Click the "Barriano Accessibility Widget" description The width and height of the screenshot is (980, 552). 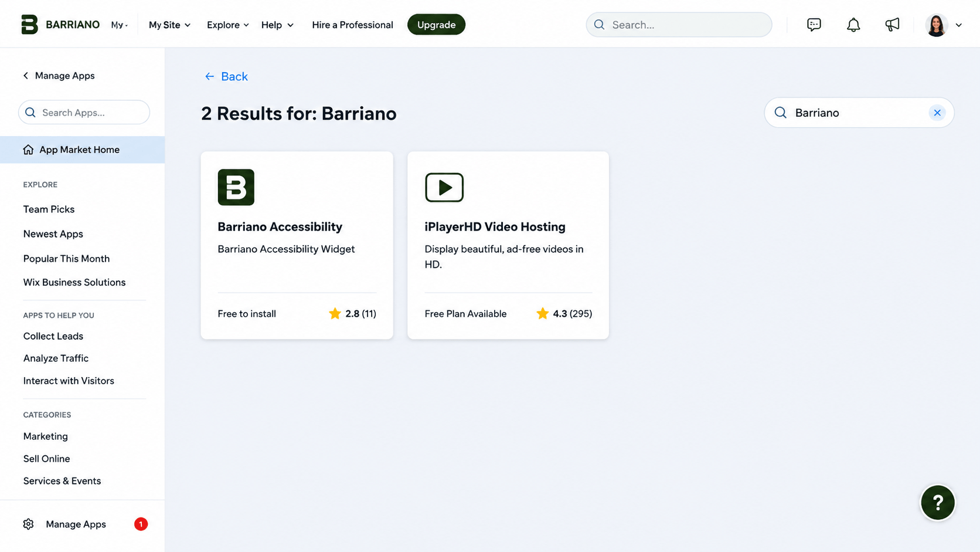[x=286, y=249]
